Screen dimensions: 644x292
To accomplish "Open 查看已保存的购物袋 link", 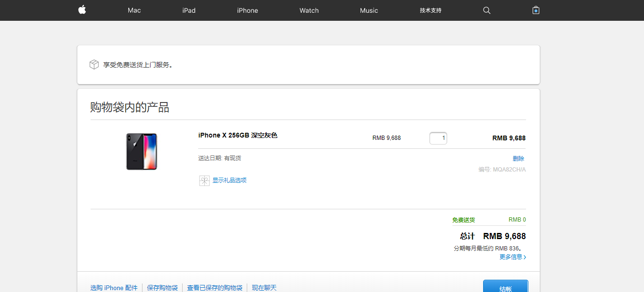I will pos(215,288).
